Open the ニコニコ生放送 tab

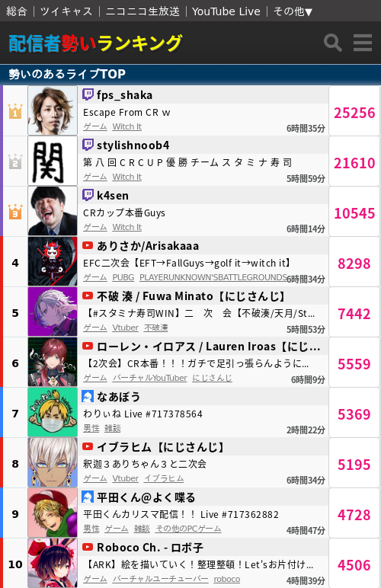click(x=142, y=11)
